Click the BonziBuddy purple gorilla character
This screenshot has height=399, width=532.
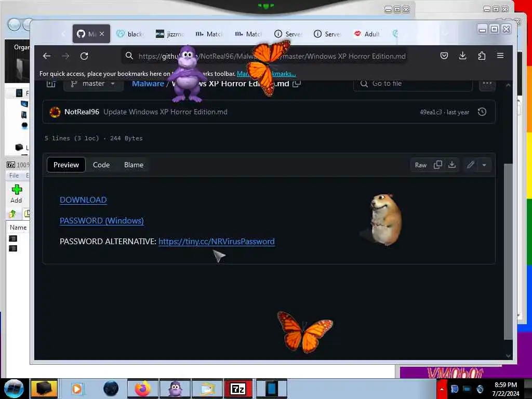(187, 74)
